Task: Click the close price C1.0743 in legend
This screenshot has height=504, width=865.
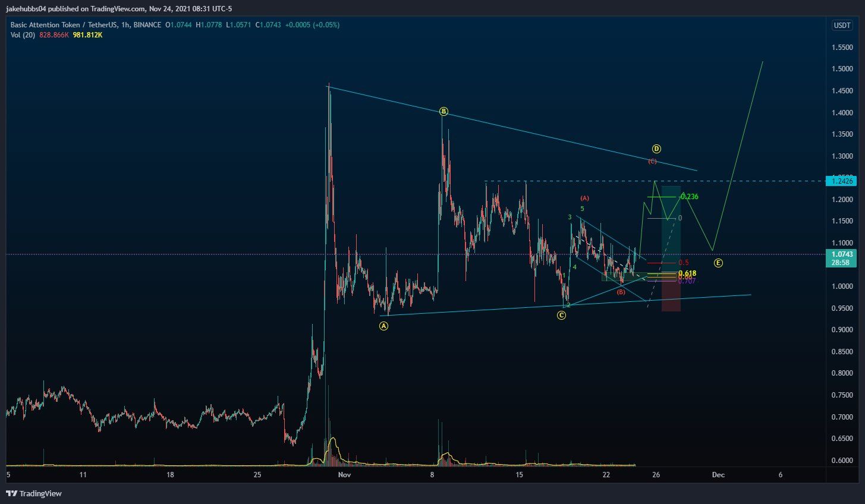Action: point(267,25)
